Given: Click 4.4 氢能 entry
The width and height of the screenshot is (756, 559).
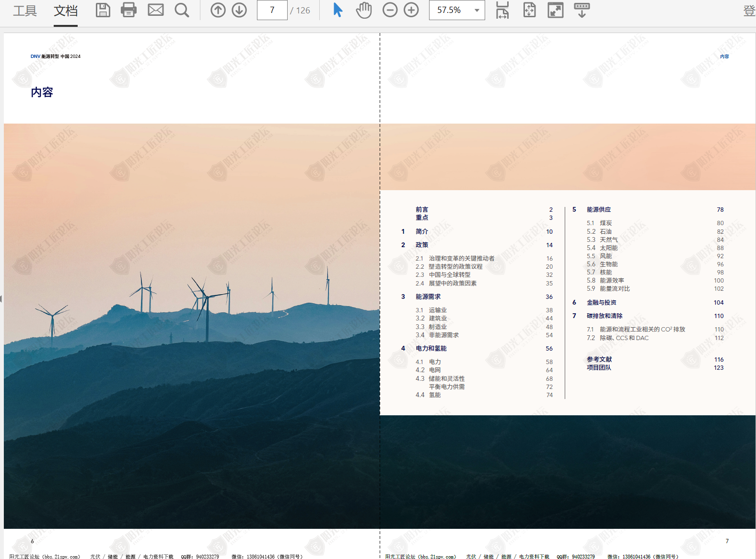Looking at the screenshot, I should pos(428,395).
